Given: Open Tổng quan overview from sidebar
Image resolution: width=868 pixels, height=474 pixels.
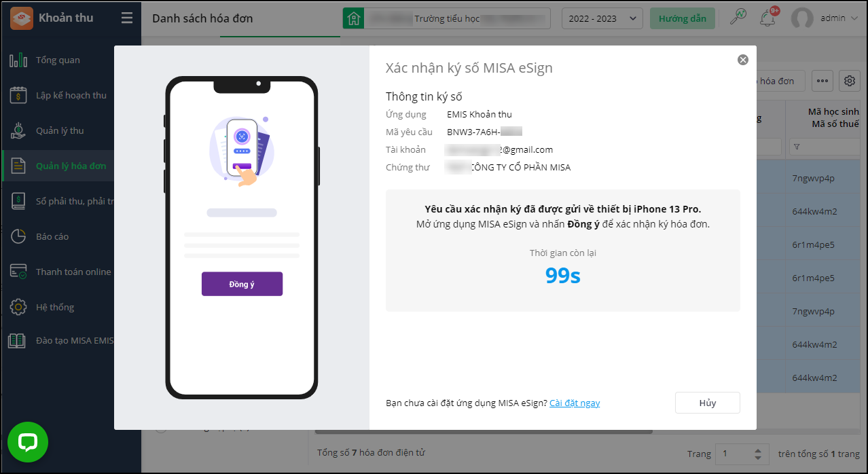Looking at the screenshot, I should coord(58,60).
